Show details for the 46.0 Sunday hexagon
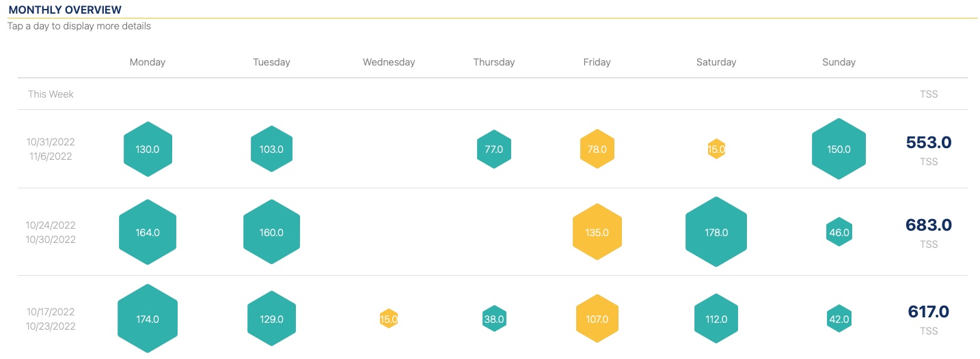Image resolution: width=980 pixels, height=359 pixels. click(839, 232)
